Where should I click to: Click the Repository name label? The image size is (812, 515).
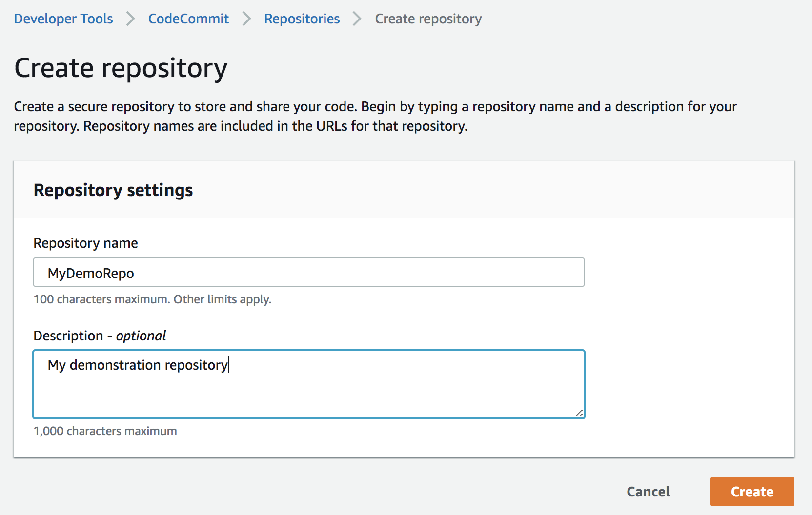pos(85,243)
